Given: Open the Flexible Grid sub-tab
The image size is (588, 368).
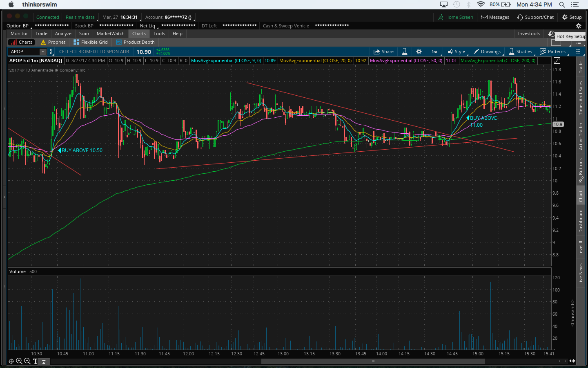Looking at the screenshot, I should [91, 42].
